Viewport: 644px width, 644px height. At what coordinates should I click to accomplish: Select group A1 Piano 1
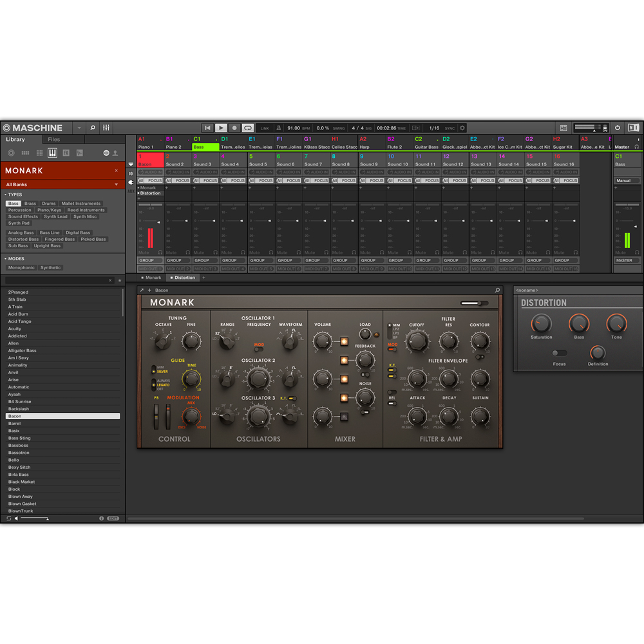pyautogui.click(x=150, y=143)
